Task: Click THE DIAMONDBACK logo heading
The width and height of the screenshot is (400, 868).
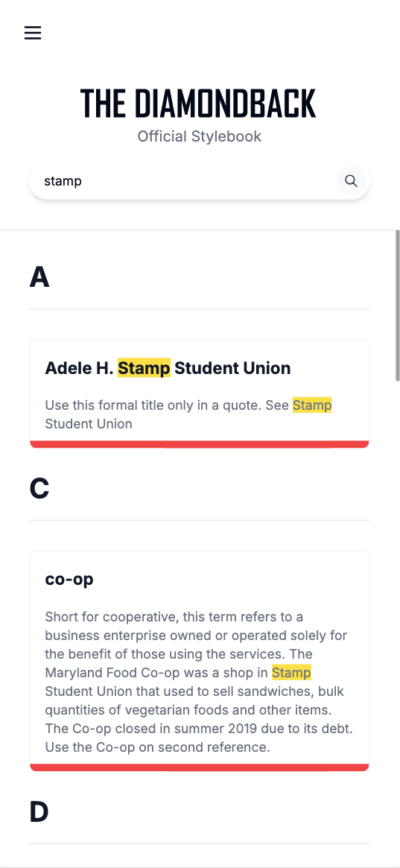Action: (x=198, y=103)
